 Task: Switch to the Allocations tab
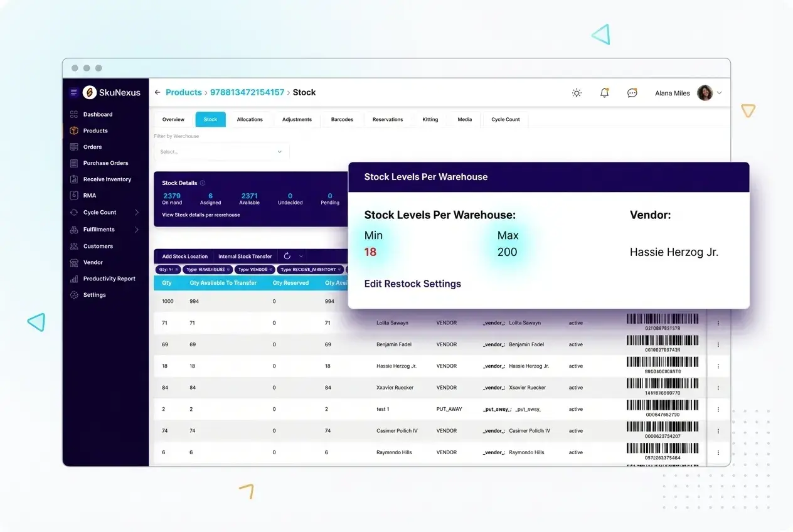pos(250,119)
